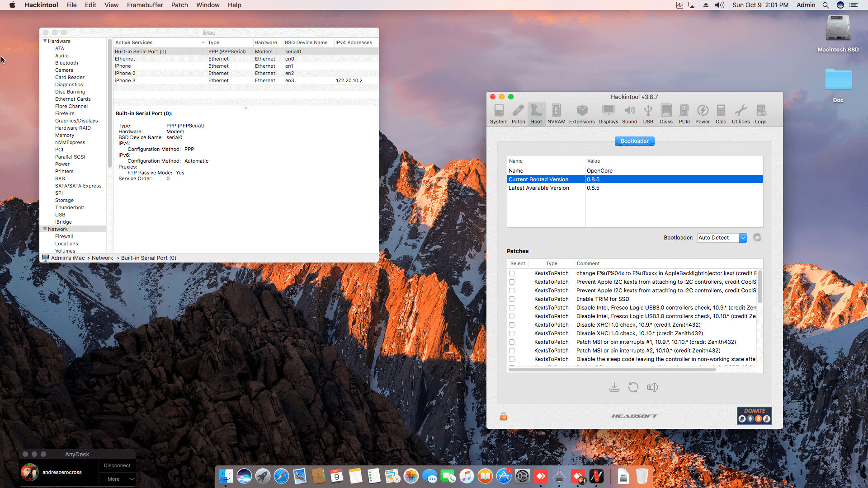Open the Logs section
The height and width of the screenshot is (488, 868).
tap(761, 114)
